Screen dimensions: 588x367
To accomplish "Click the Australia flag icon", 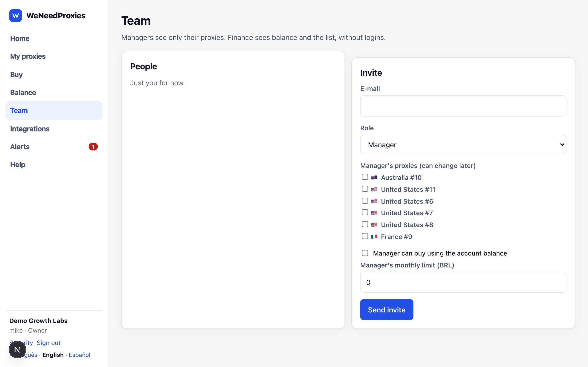I will tap(374, 178).
